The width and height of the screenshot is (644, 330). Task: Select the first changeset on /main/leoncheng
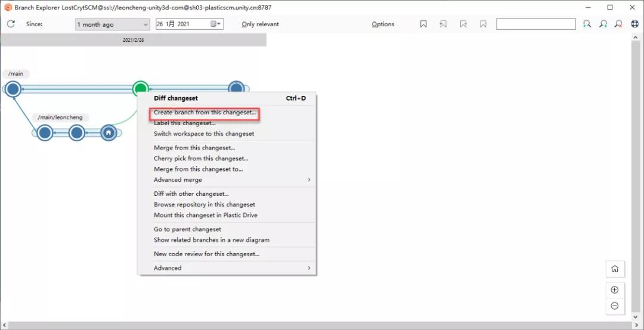[x=45, y=133]
